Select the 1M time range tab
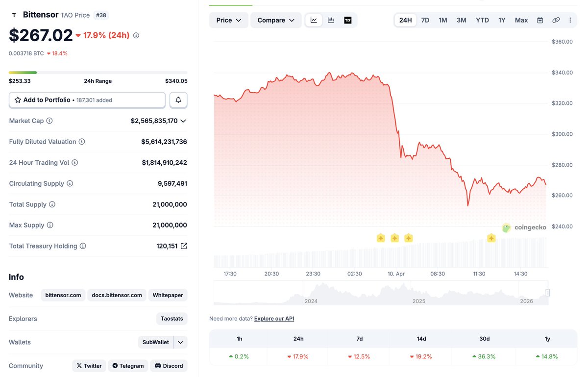Viewport: 588px width, 377px height. pyautogui.click(x=443, y=20)
